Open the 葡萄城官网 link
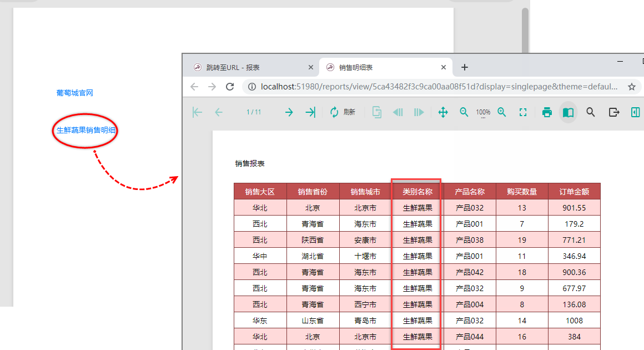 click(75, 93)
